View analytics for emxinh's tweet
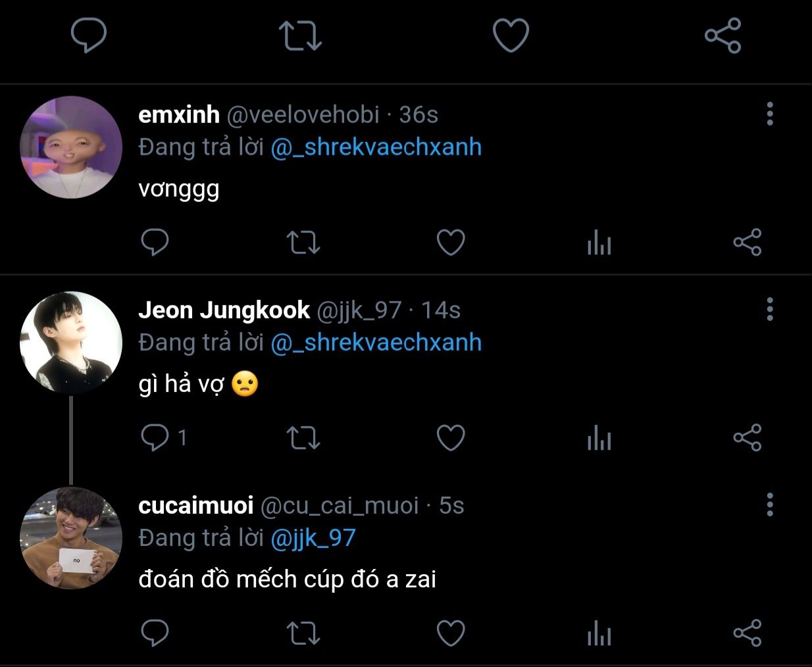This screenshot has height=667, width=812. (599, 243)
